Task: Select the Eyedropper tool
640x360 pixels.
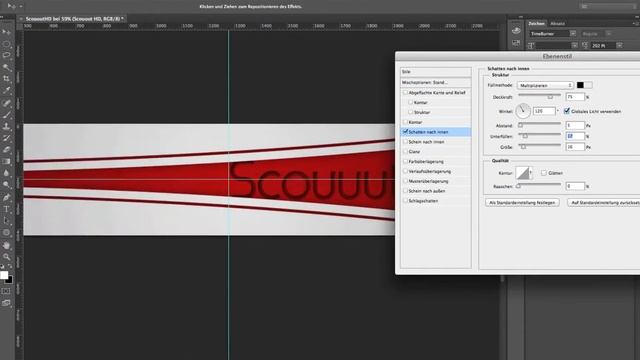Action: pyautogui.click(x=7, y=90)
